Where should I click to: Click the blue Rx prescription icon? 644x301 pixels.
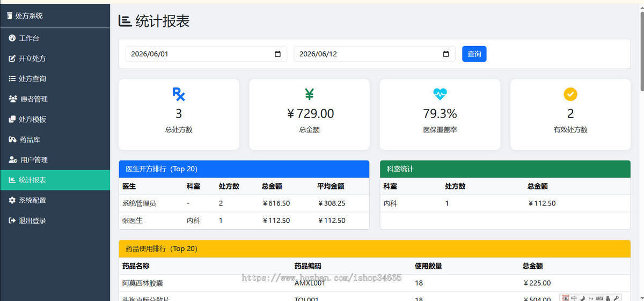pos(179,94)
